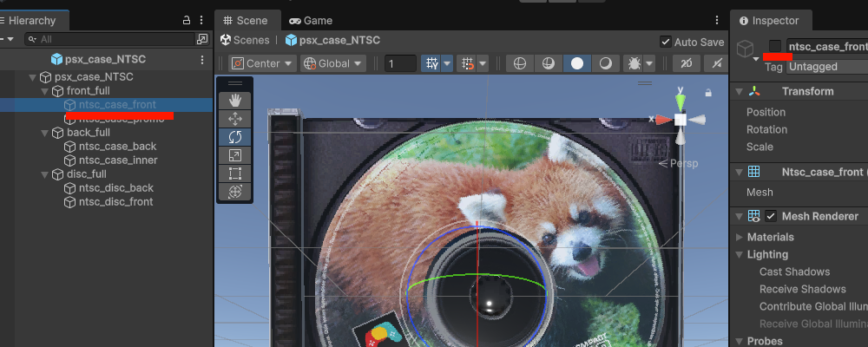
Task: Select the Rotate tool
Action: click(235, 137)
